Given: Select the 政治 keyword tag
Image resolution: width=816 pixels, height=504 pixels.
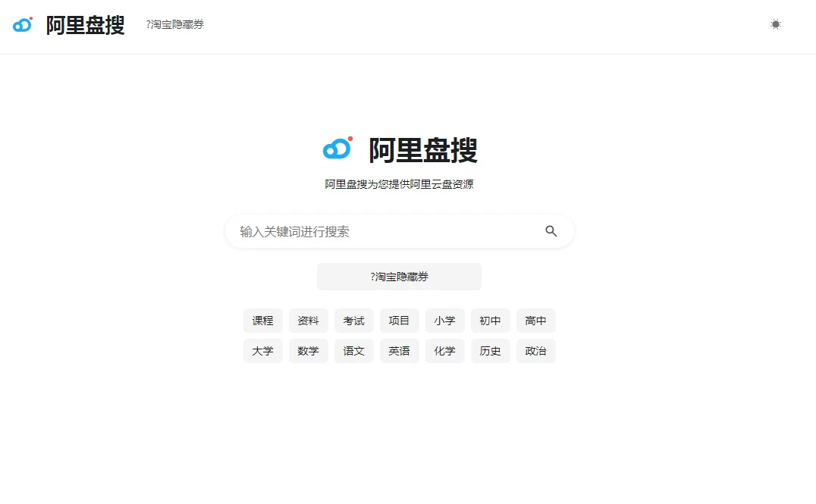Looking at the screenshot, I should pyautogui.click(x=535, y=350).
